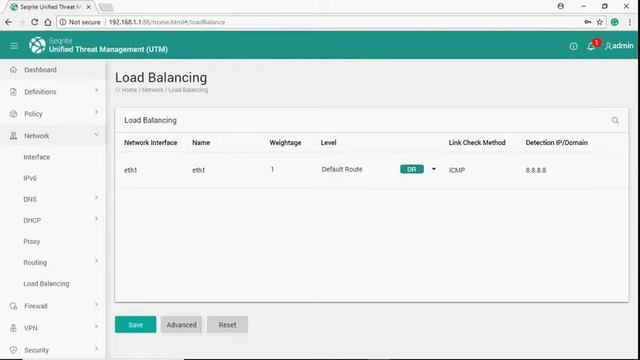
Task: Click the green browser extension icon
Action: coord(615,22)
